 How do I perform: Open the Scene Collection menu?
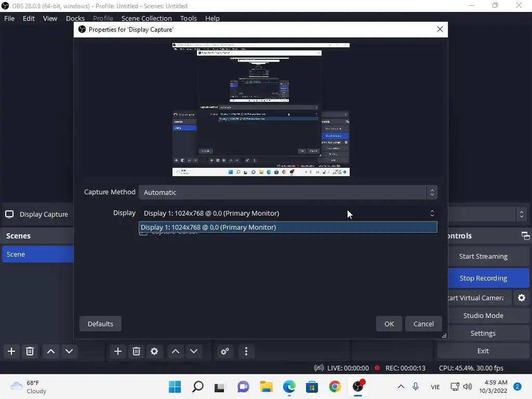click(x=147, y=18)
